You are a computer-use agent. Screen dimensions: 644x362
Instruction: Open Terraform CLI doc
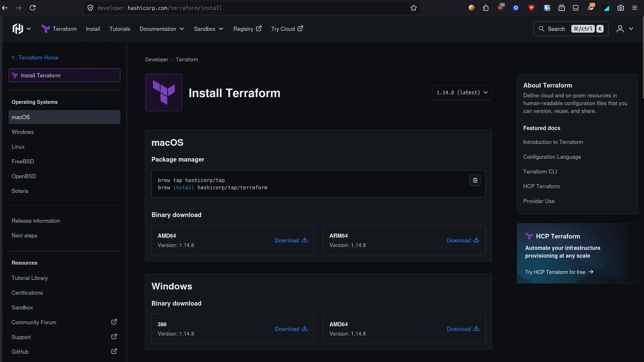coord(540,171)
